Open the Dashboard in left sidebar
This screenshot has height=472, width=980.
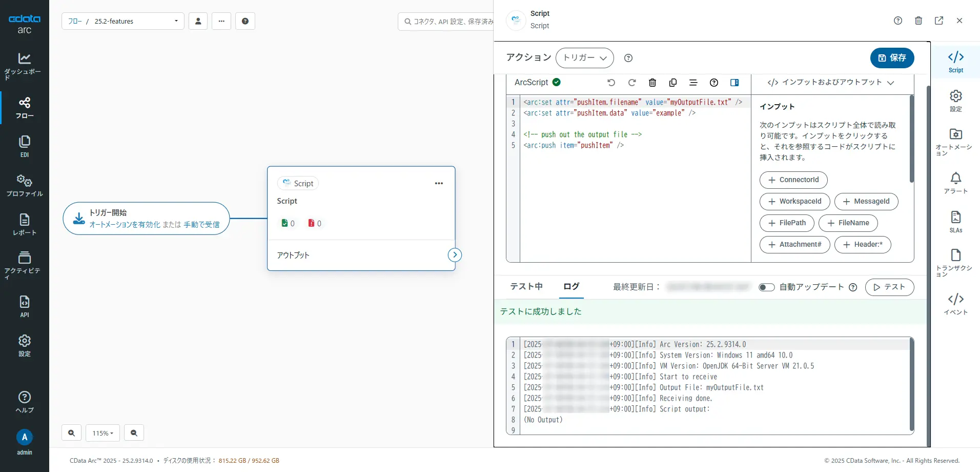pos(24,66)
